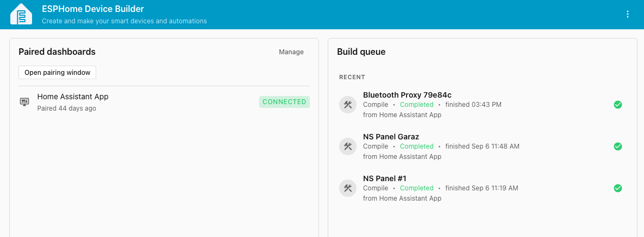Click the build tools icon for NS Panel Garaz

pyautogui.click(x=348, y=146)
